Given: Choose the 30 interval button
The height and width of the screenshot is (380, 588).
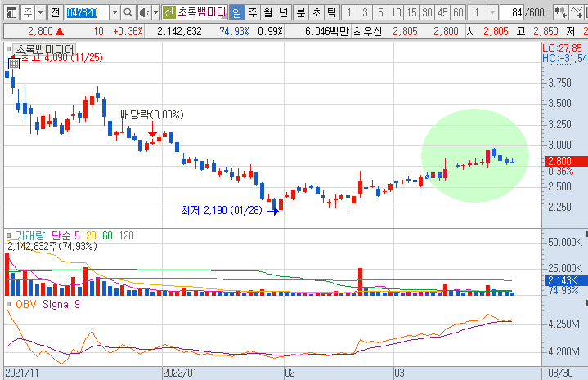Looking at the screenshot, I should (428, 13).
